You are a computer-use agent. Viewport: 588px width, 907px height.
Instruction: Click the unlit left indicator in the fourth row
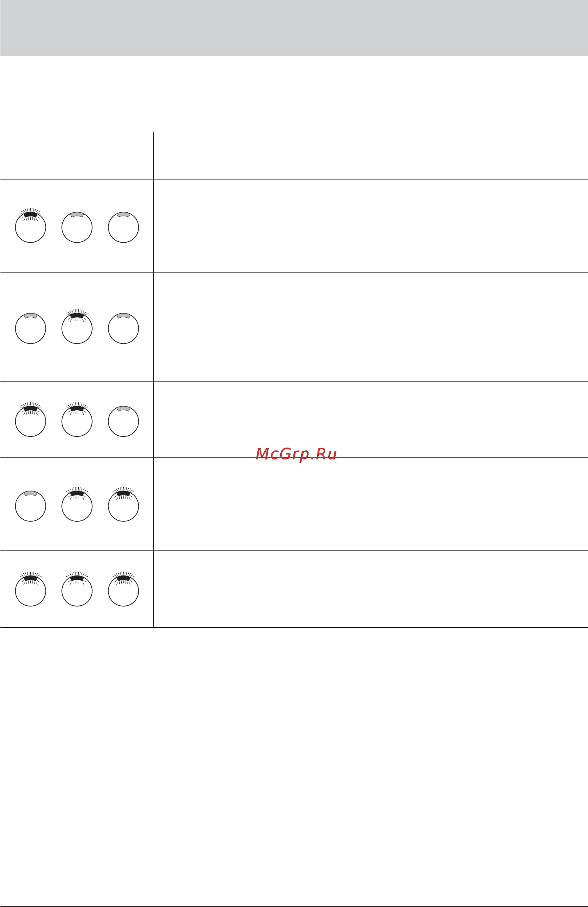pos(30,506)
